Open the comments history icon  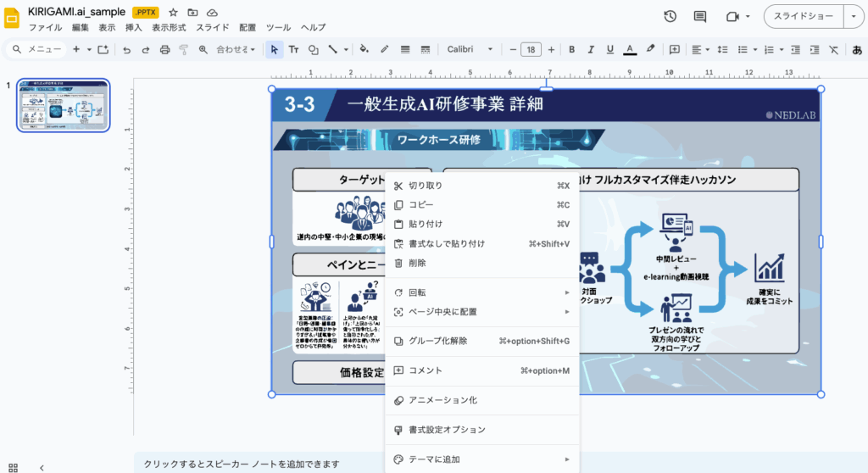click(x=700, y=16)
